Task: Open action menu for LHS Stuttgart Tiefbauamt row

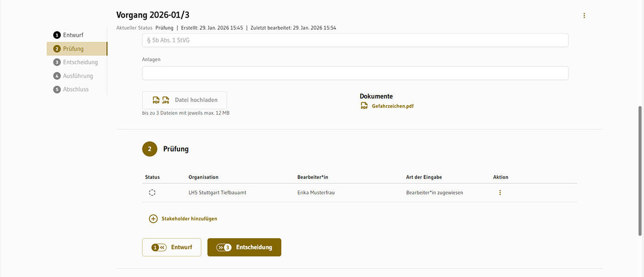Action: [x=500, y=193]
